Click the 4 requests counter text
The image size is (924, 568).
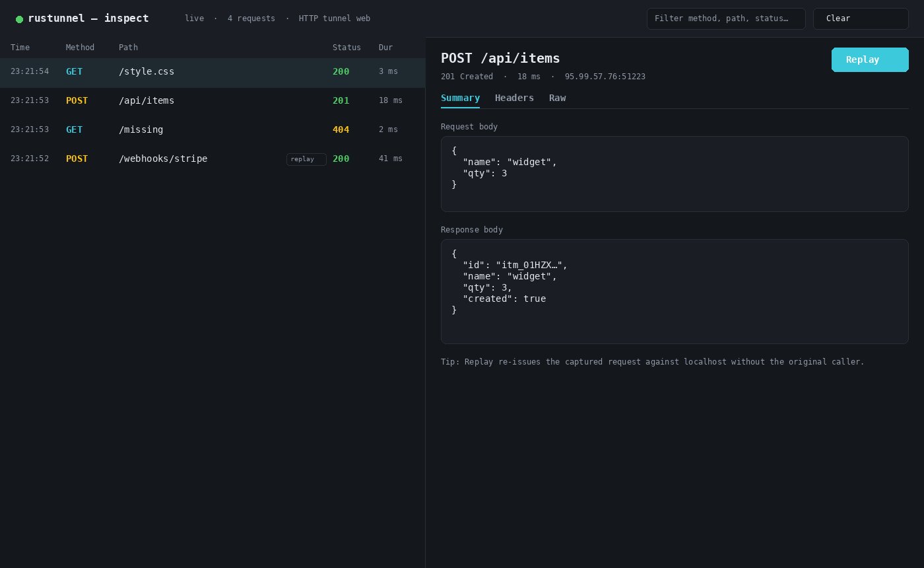pos(251,18)
